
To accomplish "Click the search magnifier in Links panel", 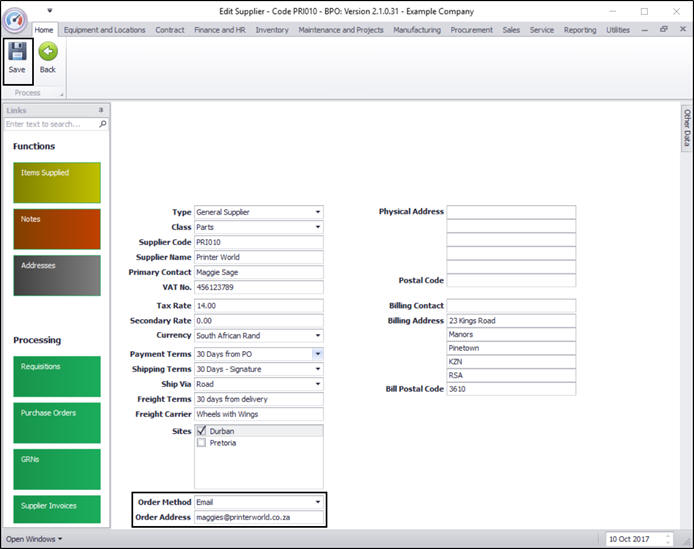I will [x=102, y=125].
